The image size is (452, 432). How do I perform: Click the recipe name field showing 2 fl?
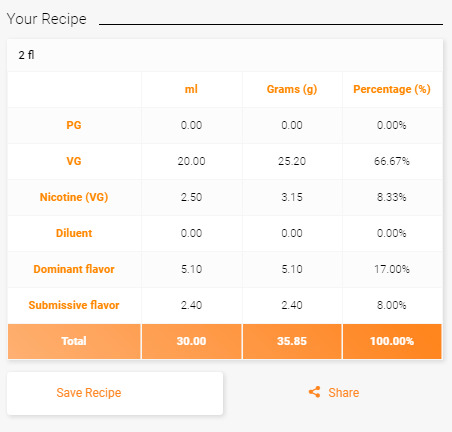(x=225, y=55)
